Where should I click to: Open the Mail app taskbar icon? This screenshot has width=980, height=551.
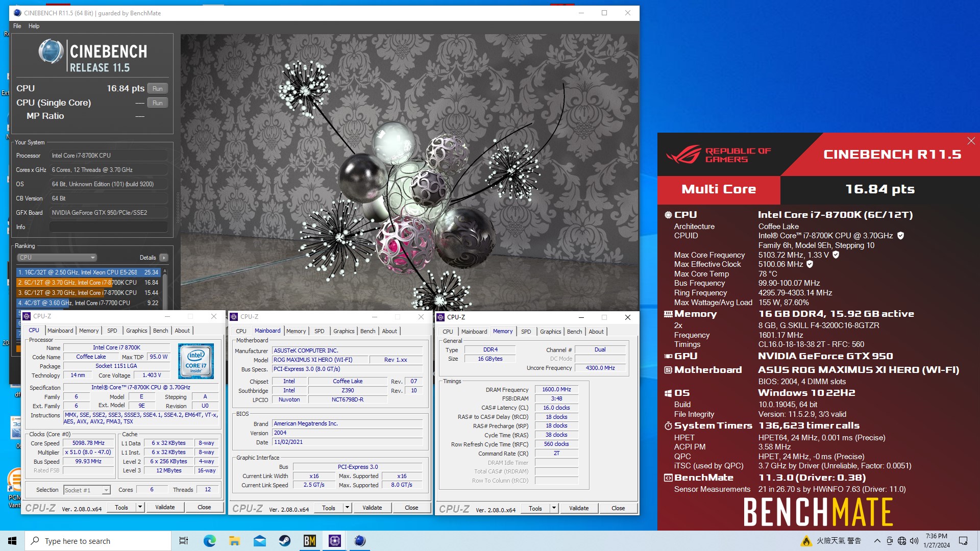pyautogui.click(x=259, y=541)
